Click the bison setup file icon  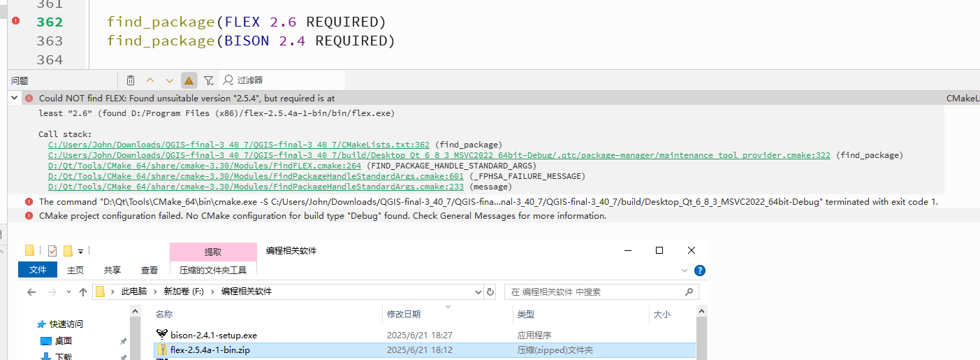[x=162, y=335]
